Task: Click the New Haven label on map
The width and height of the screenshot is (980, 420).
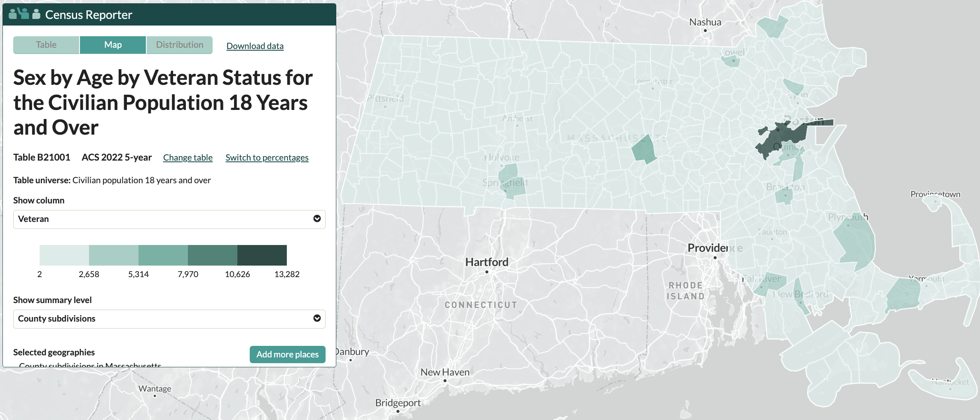Action: pyautogui.click(x=445, y=372)
